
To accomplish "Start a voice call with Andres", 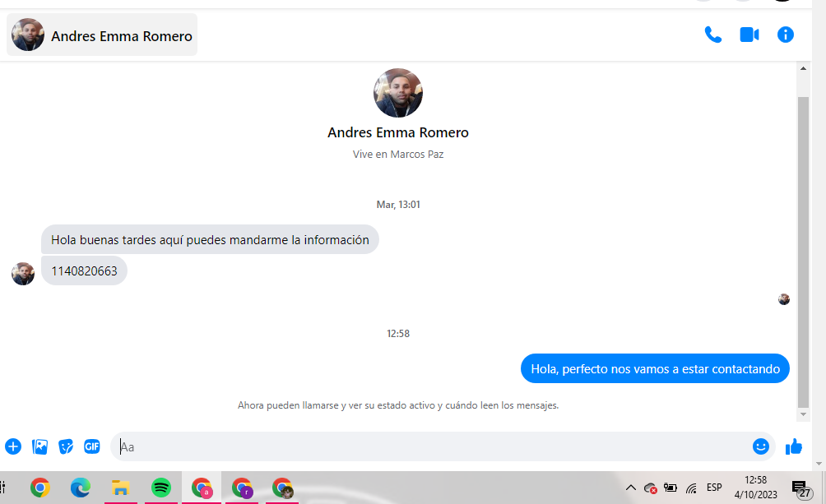I will [x=712, y=35].
